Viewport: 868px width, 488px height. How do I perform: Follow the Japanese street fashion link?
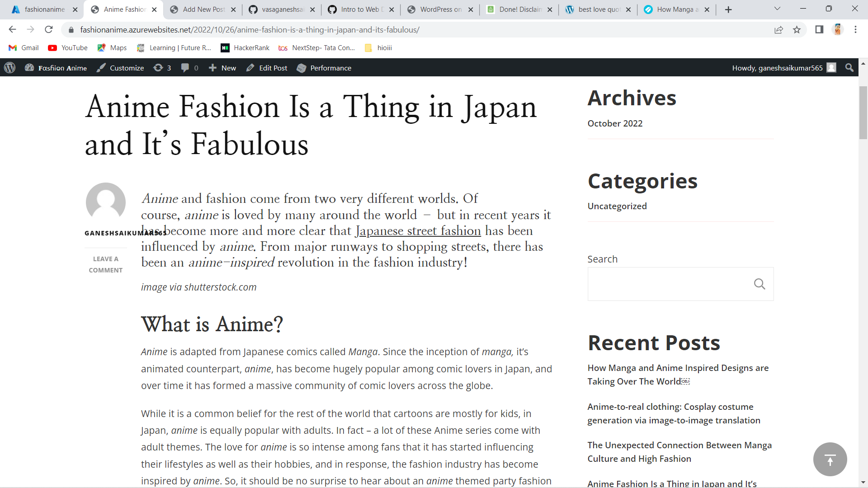418,231
